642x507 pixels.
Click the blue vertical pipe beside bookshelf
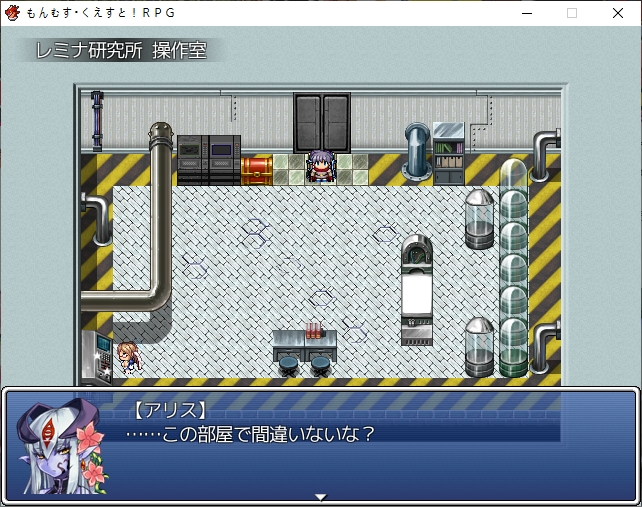point(417,152)
